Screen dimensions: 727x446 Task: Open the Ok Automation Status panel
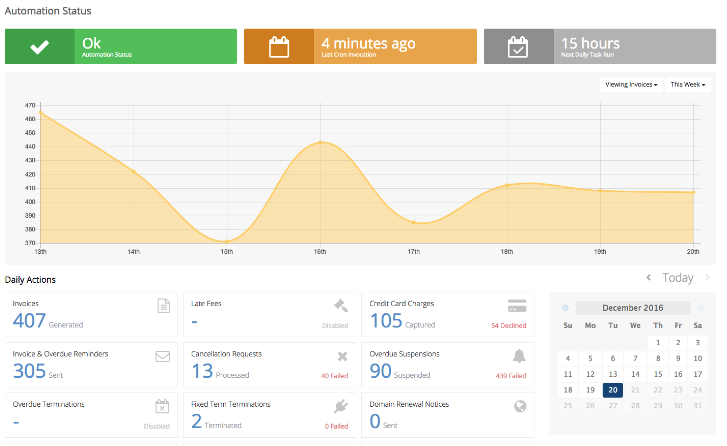coord(121,46)
